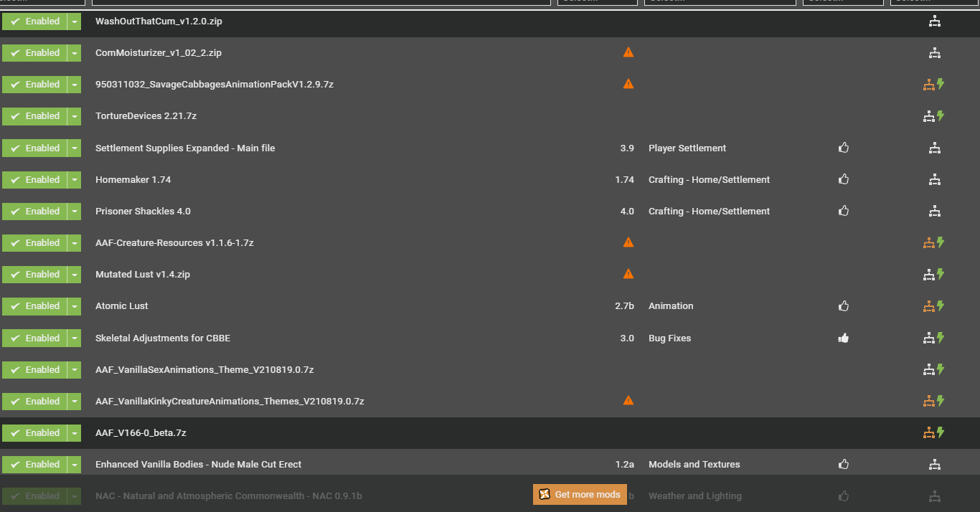Select mod name AAF_V166-0_beta.7z
This screenshot has width=980, height=512.
click(x=141, y=433)
